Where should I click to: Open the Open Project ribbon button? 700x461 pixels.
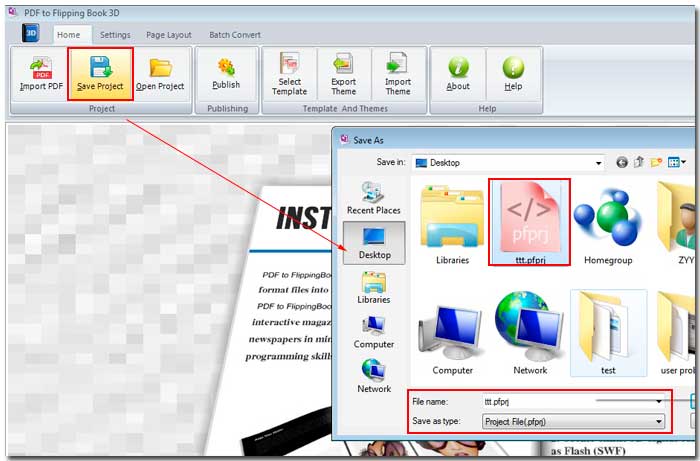pyautogui.click(x=160, y=74)
